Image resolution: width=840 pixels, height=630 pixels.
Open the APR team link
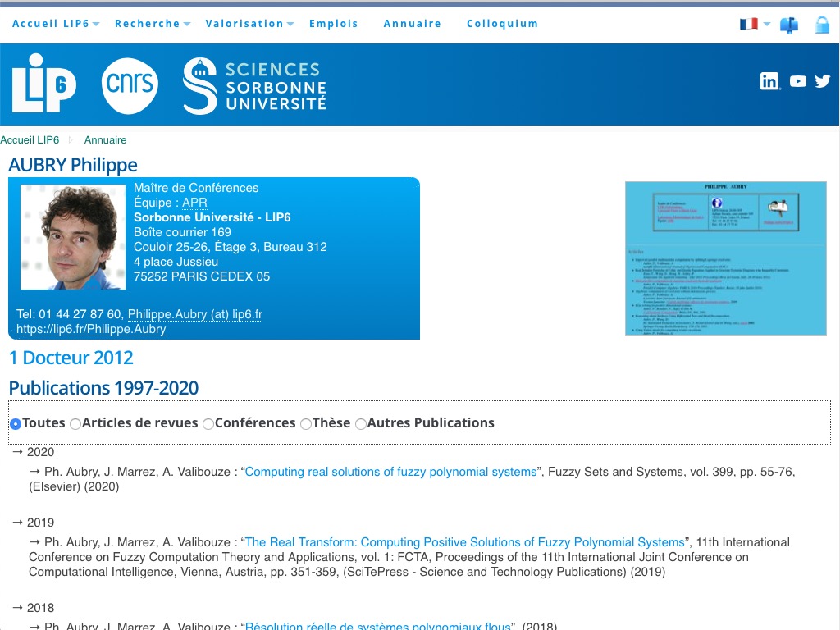pyautogui.click(x=194, y=203)
